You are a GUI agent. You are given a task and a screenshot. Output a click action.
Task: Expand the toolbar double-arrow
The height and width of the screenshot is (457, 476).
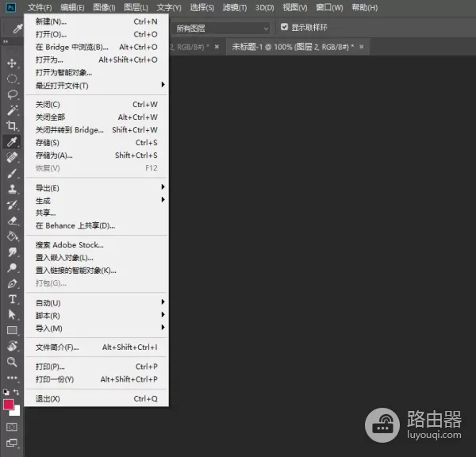click(6, 41)
